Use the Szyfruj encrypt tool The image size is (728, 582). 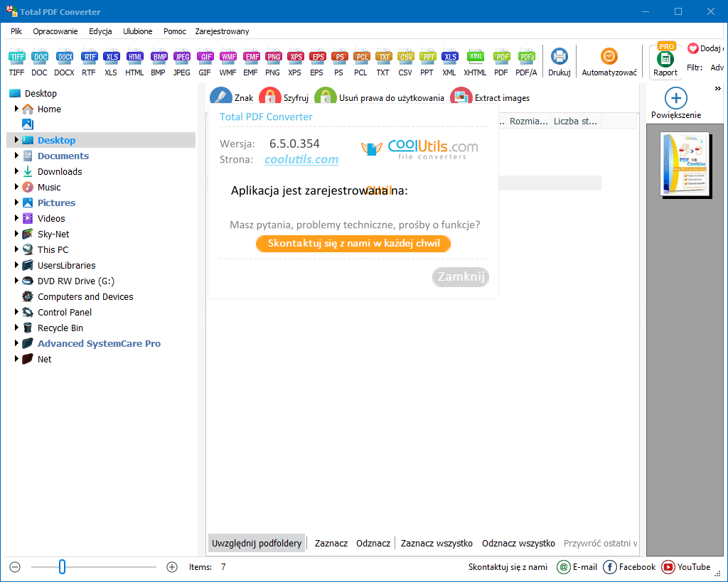click(284, 97)
